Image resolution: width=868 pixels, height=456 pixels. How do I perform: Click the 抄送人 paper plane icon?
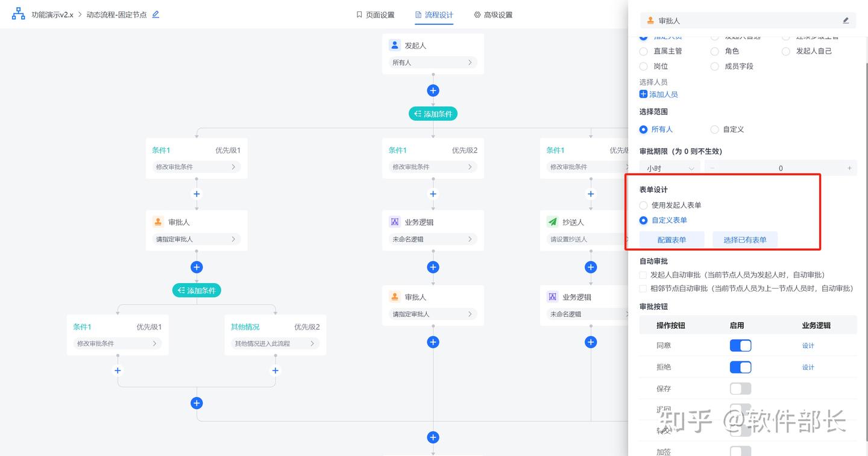tap(553, 222)
